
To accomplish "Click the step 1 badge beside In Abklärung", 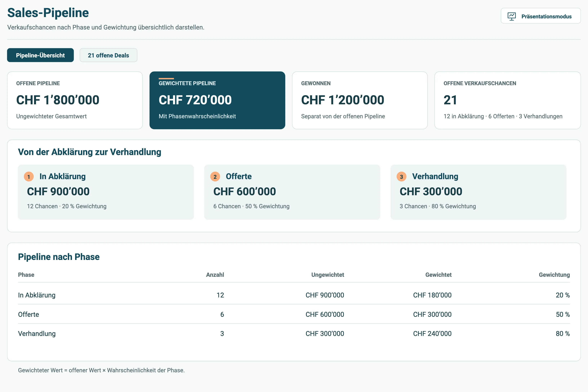I will coord(29,176).
